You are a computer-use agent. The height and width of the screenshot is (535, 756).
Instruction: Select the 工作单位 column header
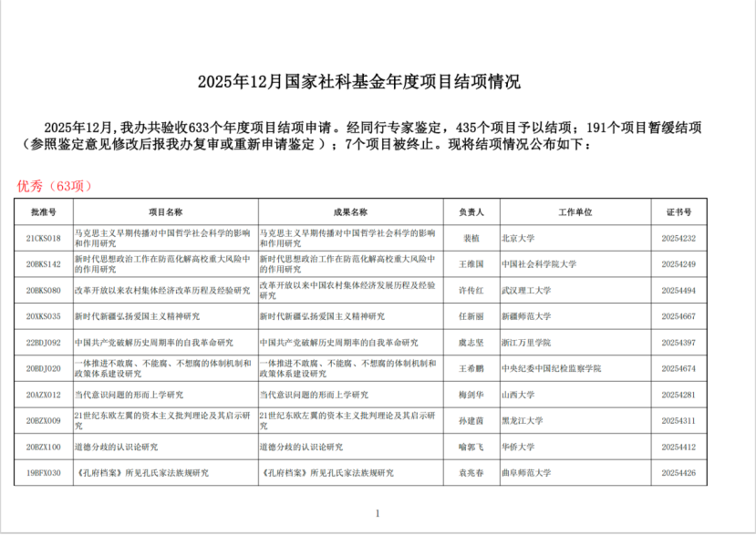tap(575, 211)
